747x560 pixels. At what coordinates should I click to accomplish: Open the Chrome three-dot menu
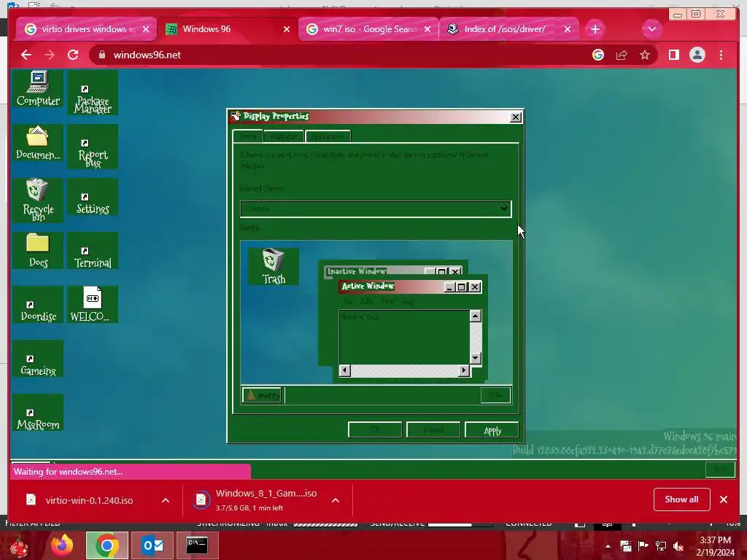tap(721, 55)
